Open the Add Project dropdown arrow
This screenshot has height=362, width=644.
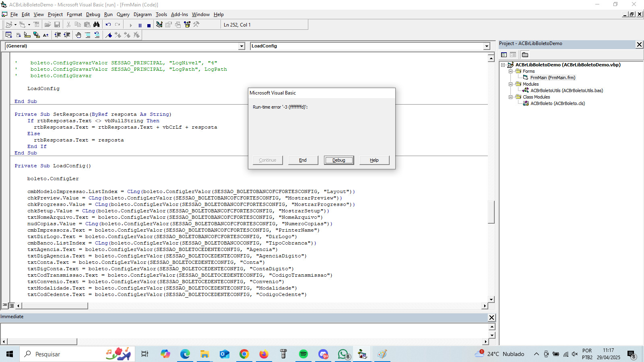coord(15,25)
